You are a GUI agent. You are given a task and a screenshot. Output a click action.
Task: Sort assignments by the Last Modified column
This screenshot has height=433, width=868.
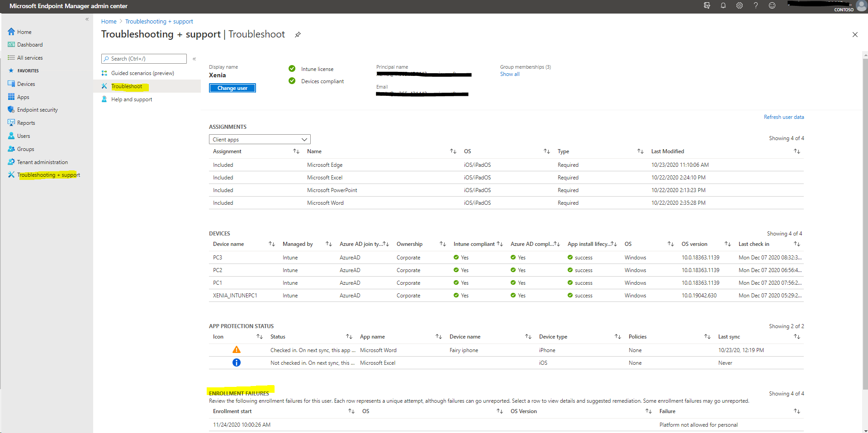797,151
